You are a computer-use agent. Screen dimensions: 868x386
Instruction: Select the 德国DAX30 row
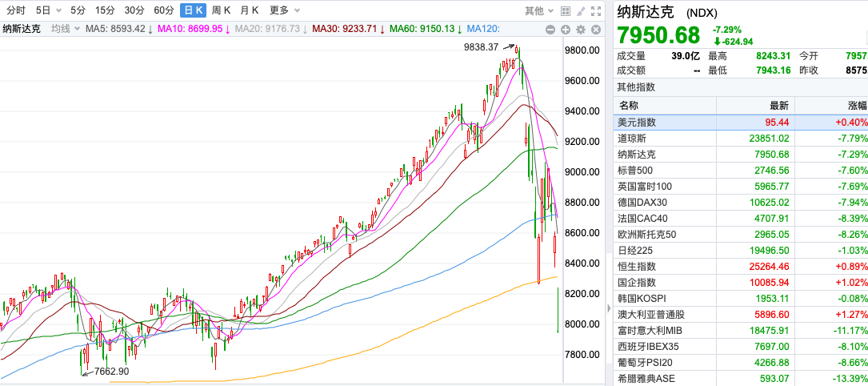tap(742, 202)
